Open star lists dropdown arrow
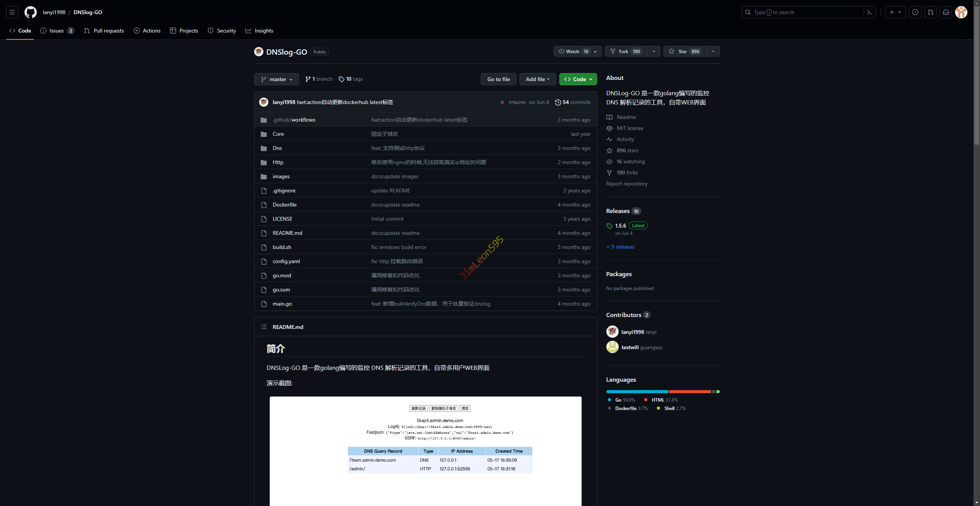980x506 pixels. pos(713,51)
